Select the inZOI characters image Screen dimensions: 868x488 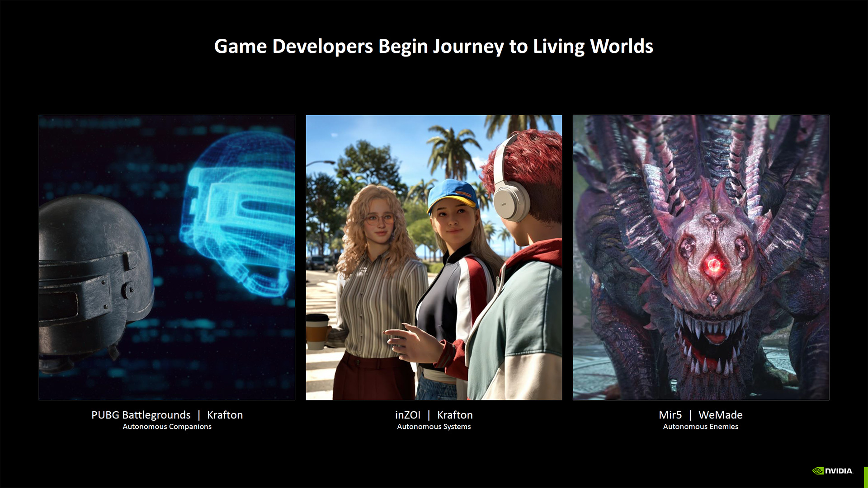point(434,257)
